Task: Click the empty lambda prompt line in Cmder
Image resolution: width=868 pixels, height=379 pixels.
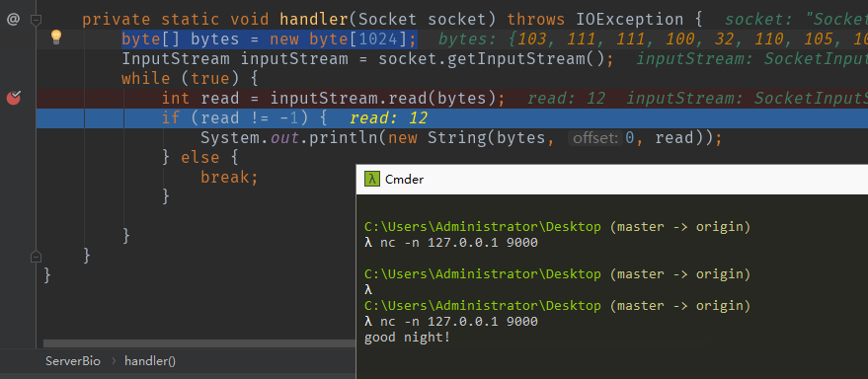Action: tap(368, 290)
